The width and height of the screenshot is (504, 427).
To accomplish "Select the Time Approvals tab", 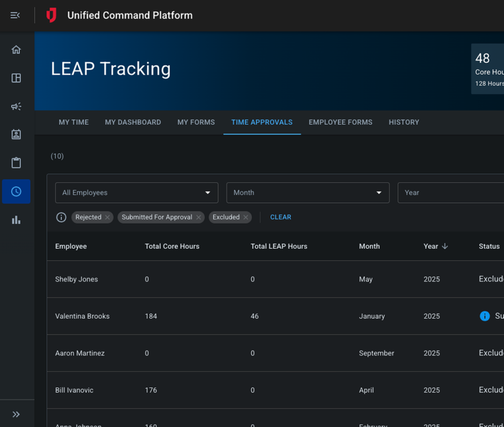I will point(262,122).
